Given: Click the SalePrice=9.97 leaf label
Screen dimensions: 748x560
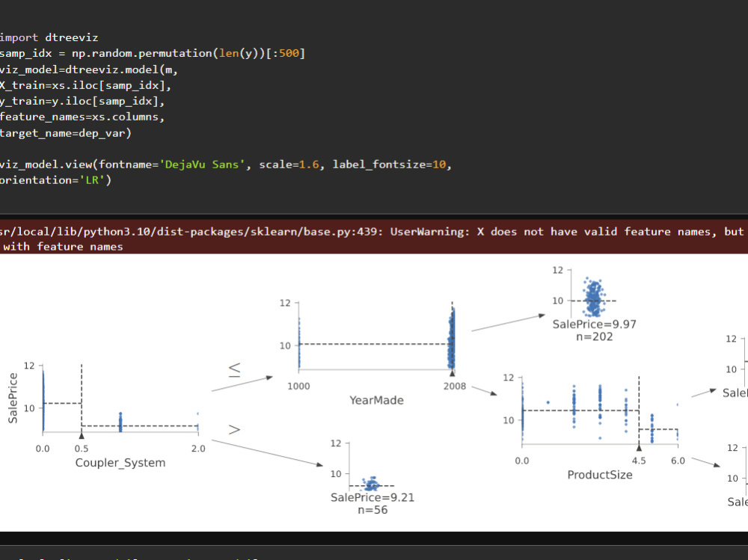Looking at the screenshot, I should (x=595, y=324).
